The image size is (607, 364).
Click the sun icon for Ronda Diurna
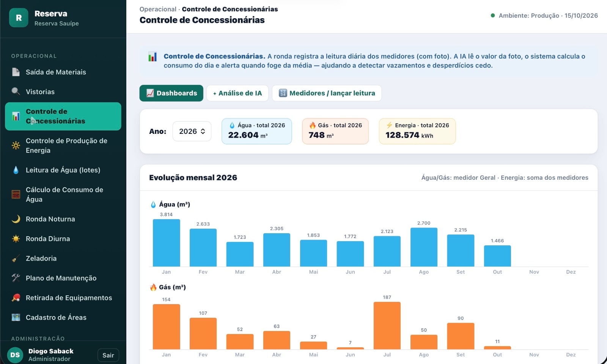(16, 238)
